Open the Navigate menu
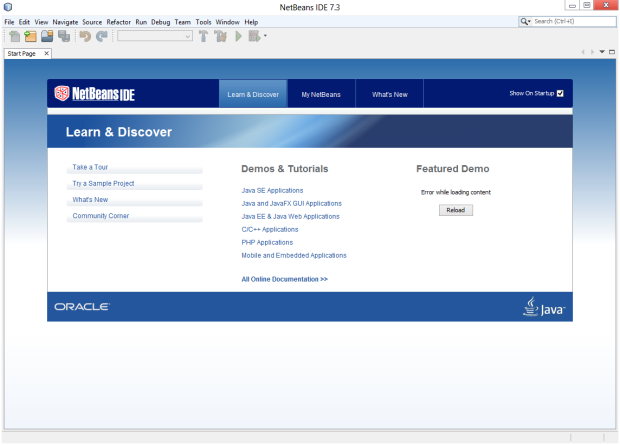 click(65, 22)
